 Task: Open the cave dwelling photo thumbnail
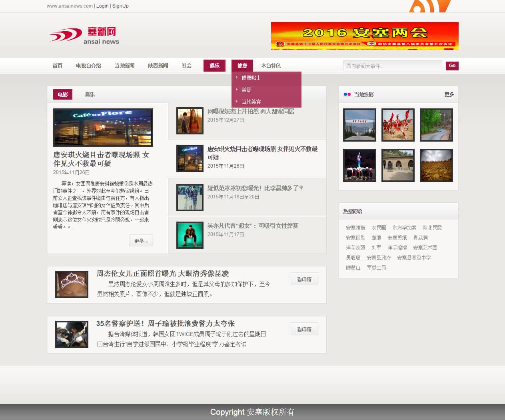(398, 165)
